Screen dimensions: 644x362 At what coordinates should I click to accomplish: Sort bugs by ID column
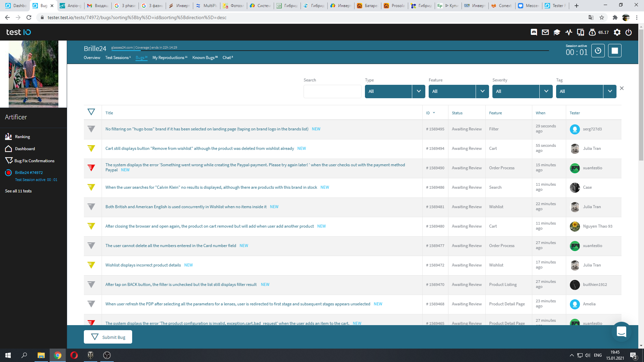coord(430,113)
